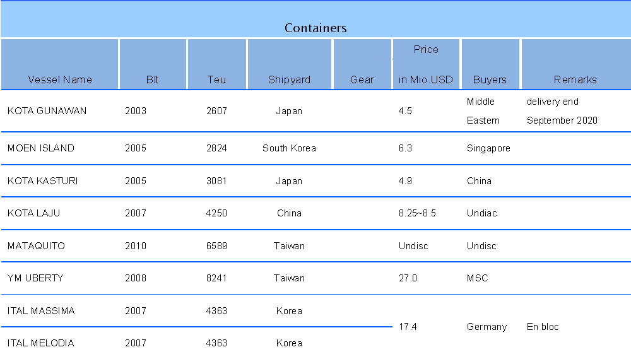Viewport: 631px width, 364px height.
Task: Select the ITAL MASSIMA vessel cell
Action: pyautogui.click(x=41, y=310)
